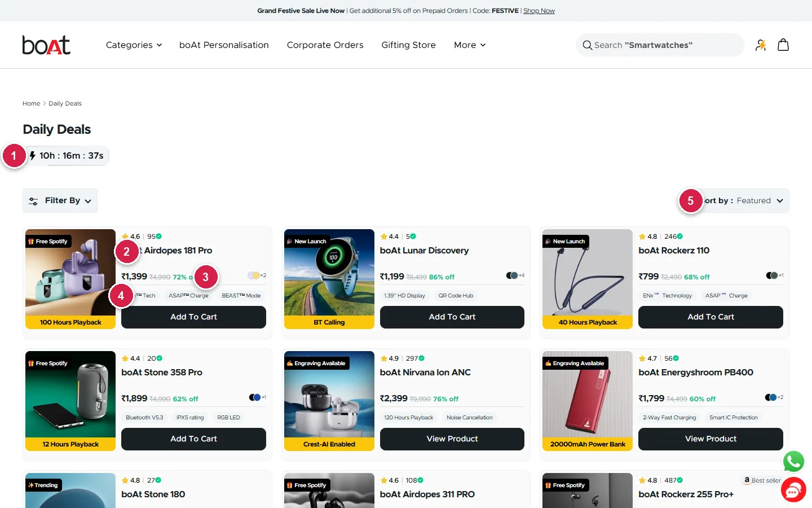The height and width of the screenshot is (508, 812).
Task: Click the boAt logo
Action: [x=46, y=45]
